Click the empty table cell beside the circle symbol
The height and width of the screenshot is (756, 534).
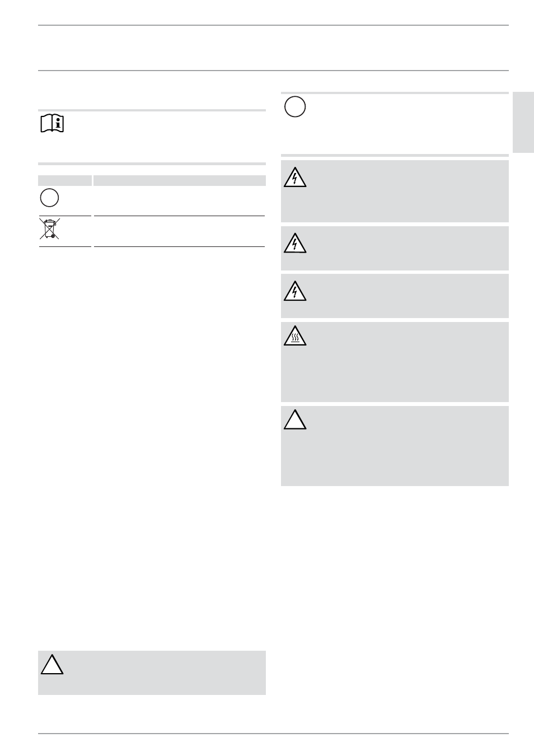coord(180,200)
